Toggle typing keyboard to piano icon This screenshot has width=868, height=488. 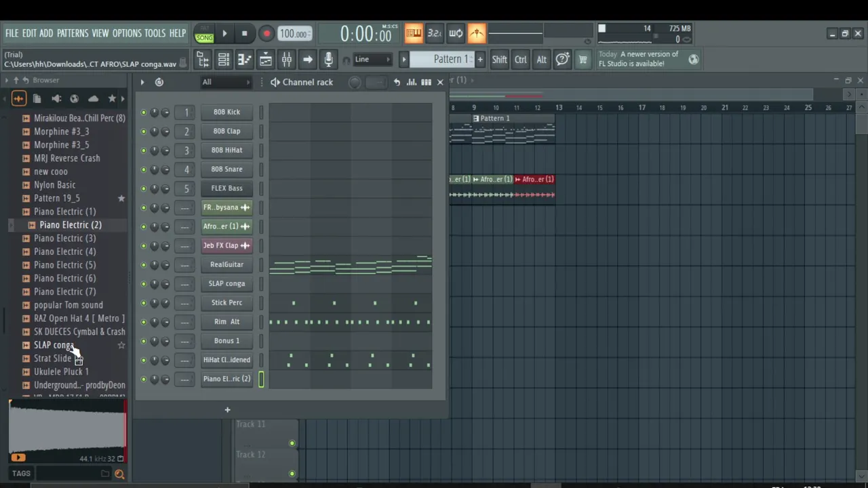click(414, 33)
